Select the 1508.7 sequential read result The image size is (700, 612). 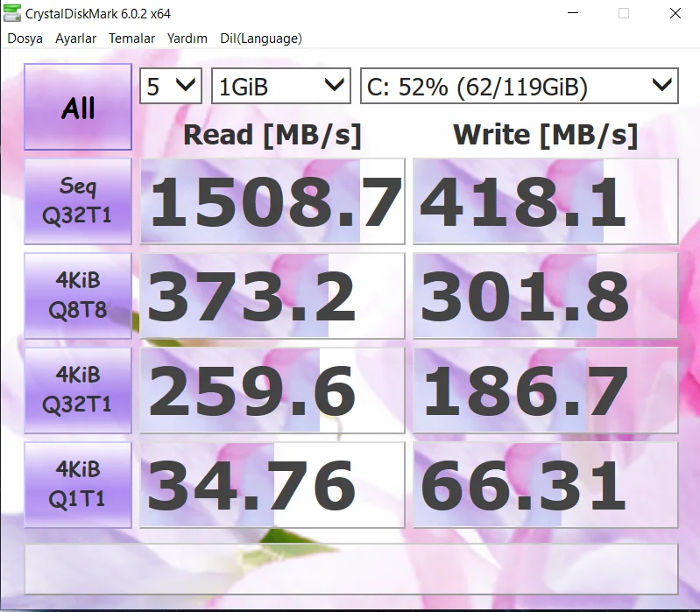point(272,201)
